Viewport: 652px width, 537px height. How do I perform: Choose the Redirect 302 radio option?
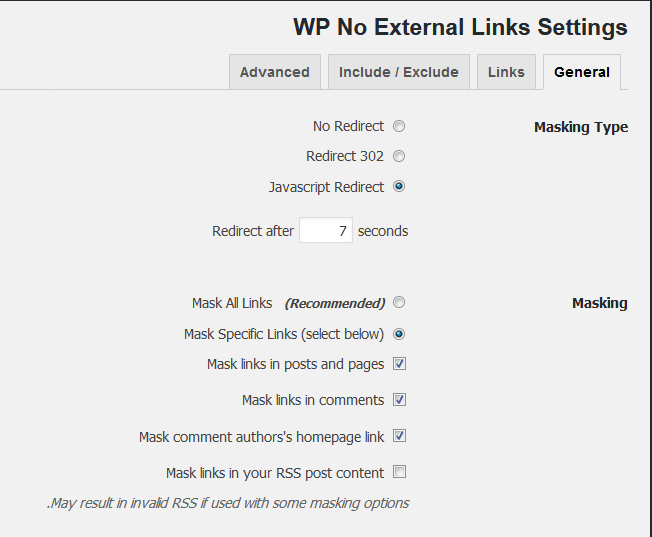399,157
